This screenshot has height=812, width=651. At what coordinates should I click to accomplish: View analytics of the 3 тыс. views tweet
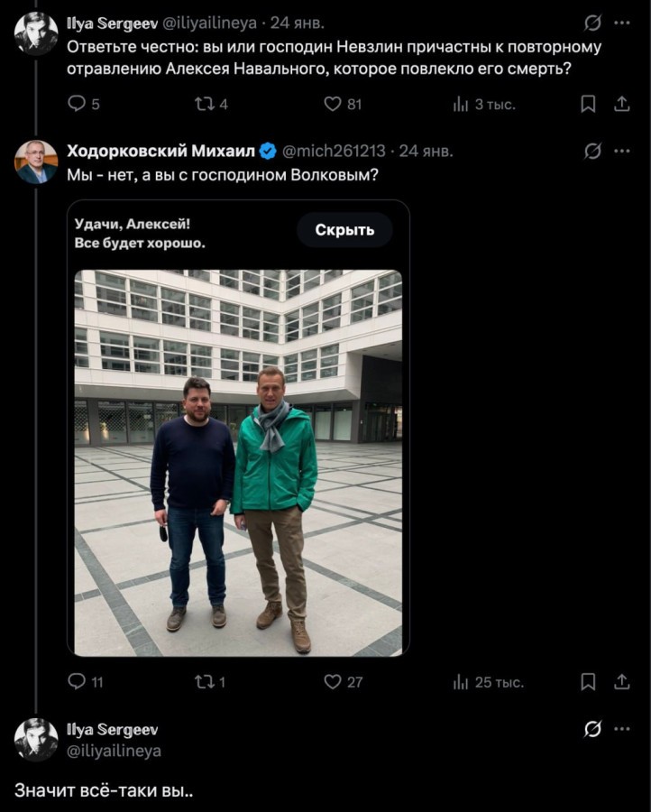[x=461, y=105]
